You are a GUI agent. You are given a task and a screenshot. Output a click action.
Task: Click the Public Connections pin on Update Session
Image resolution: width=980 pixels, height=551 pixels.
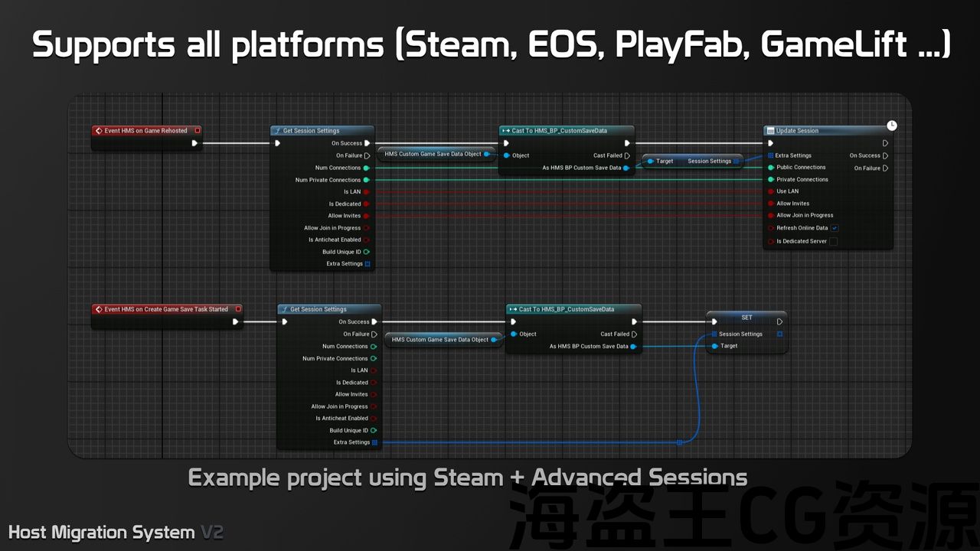click(770, 167)
